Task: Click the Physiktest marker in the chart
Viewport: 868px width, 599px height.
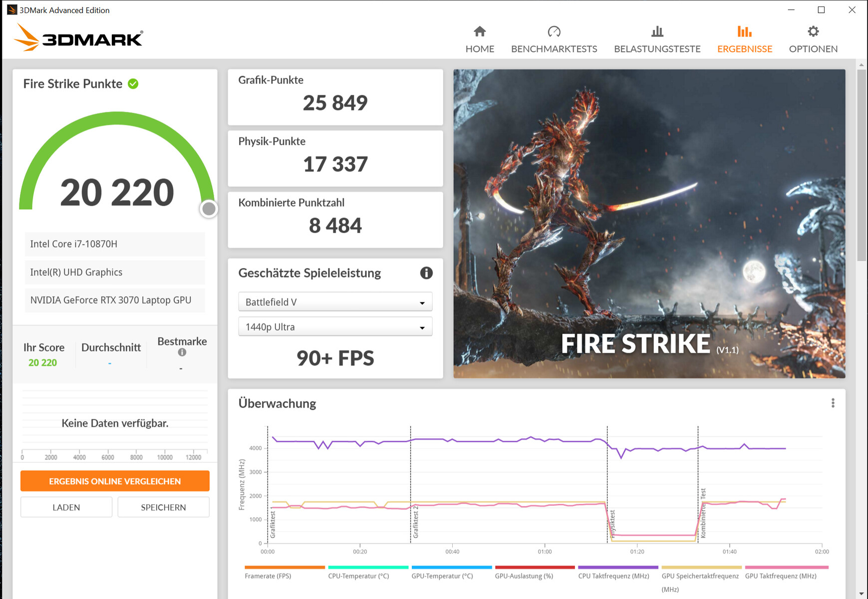Action: click(x=613, y=524)
